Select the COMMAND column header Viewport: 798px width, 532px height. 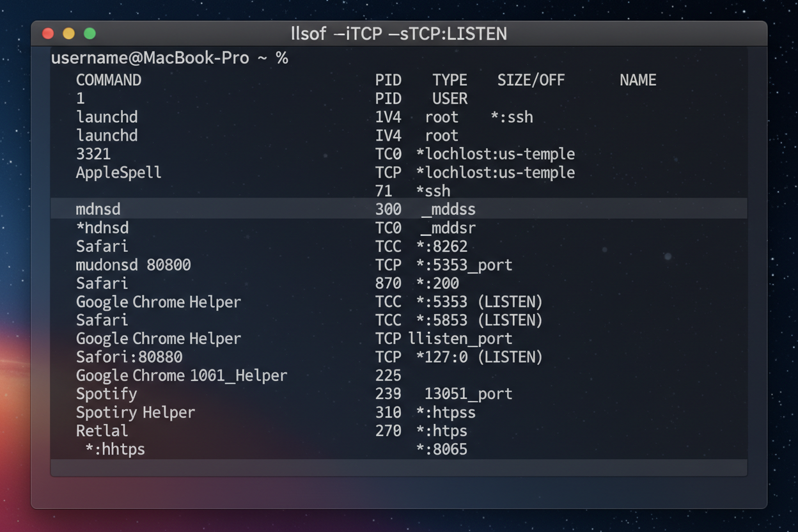tap(109, 80)
